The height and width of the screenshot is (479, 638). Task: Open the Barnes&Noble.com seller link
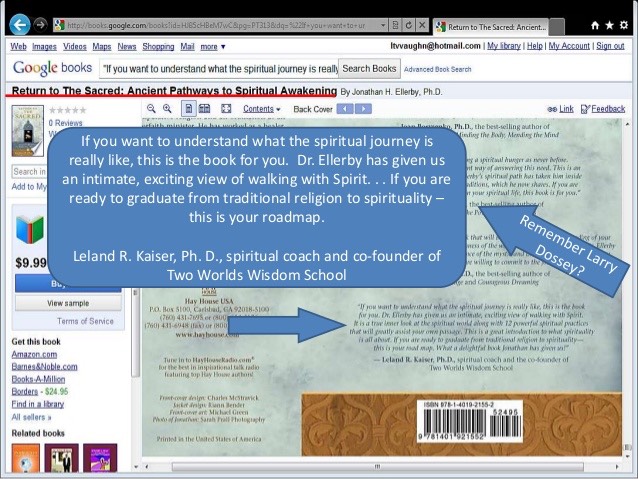44,366
